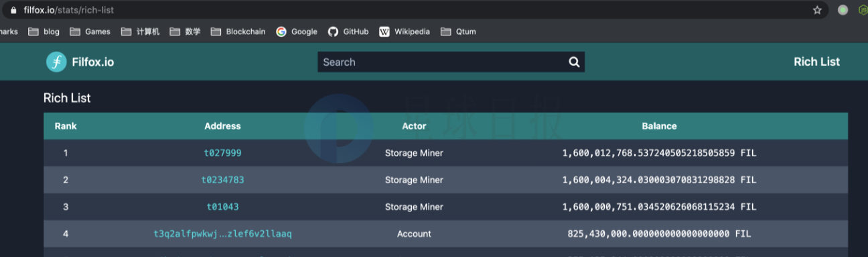Click the Filfox.io site title

pos(92,62)
